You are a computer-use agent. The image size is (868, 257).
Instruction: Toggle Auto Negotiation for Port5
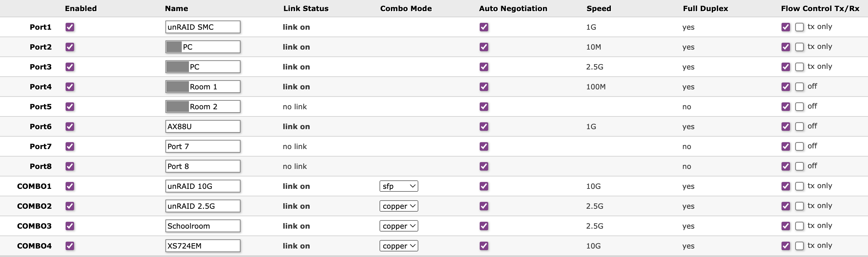[484, 106]
